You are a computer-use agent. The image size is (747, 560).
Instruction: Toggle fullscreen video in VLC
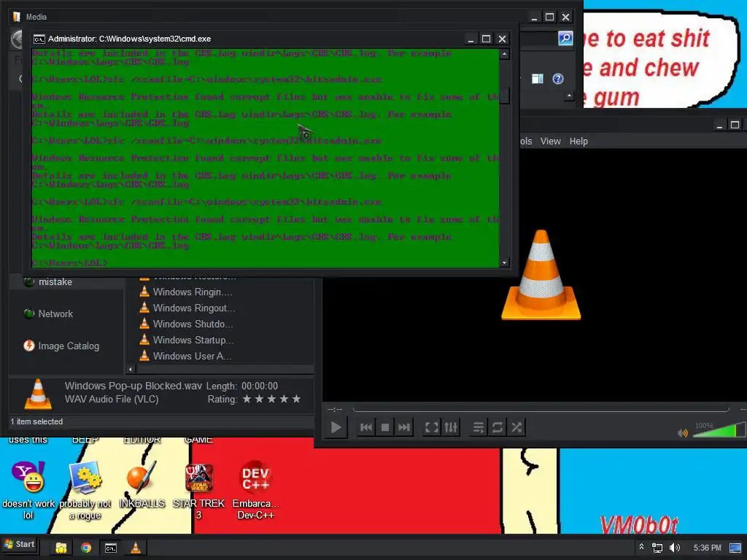(432, 427)
